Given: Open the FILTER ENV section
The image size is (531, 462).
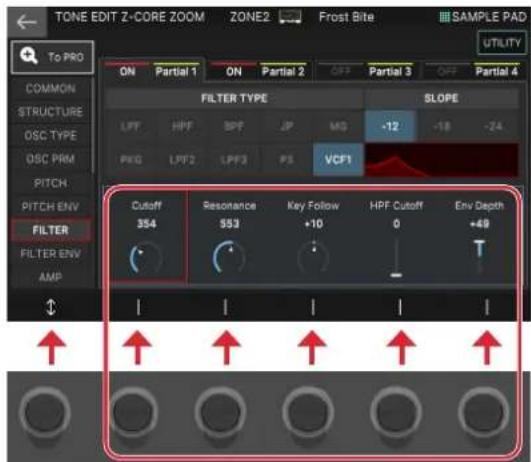Looking at the screenshot, I should (x=50, y=253).
